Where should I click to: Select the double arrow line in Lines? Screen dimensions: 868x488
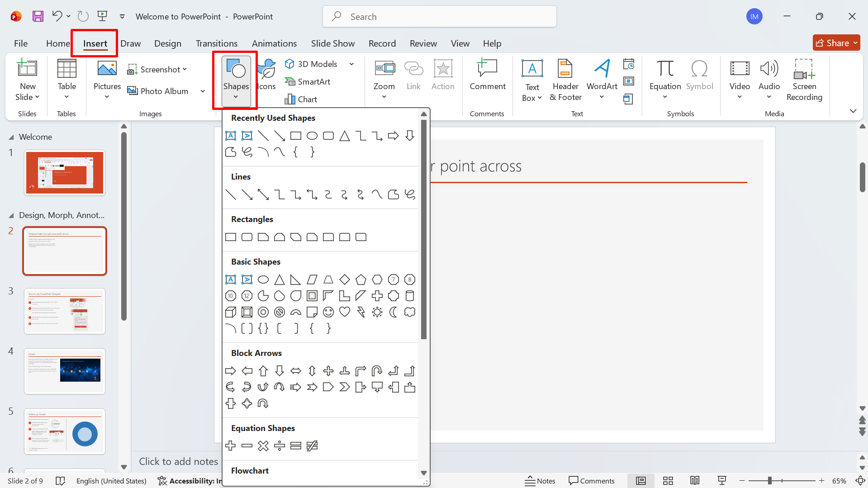(x=263, y=194)
